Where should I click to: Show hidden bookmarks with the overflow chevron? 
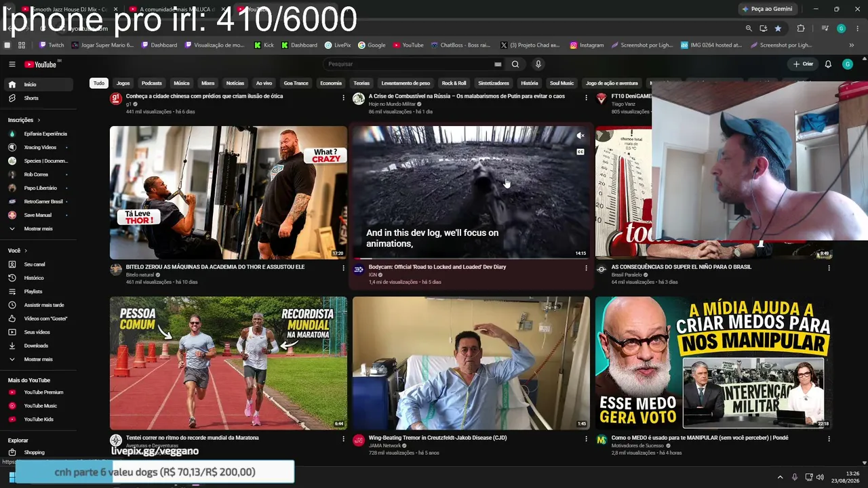point(852,45)
